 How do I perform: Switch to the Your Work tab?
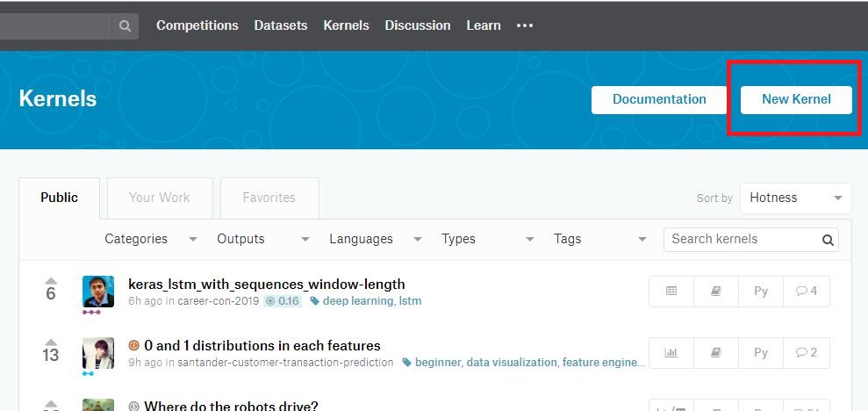(x=160, y=198)
